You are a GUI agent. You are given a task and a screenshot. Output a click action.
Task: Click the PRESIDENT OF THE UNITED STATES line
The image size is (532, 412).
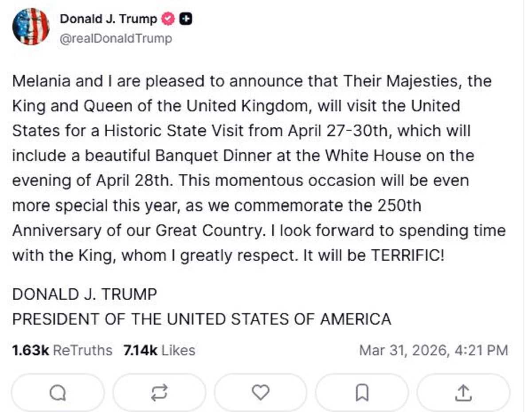tap(202, 319)
